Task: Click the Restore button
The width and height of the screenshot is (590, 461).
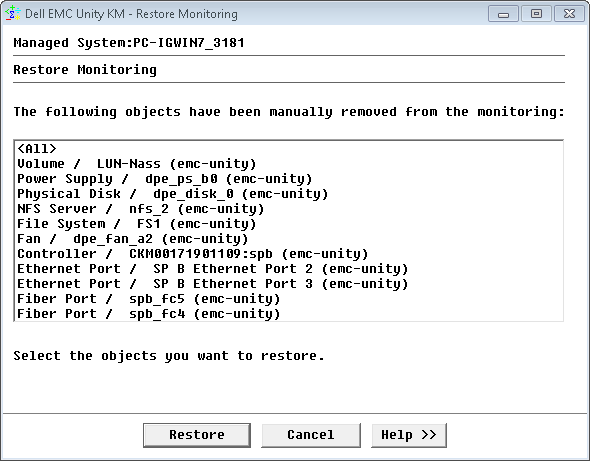Action: pyautogui.click(x=197, y=435)
